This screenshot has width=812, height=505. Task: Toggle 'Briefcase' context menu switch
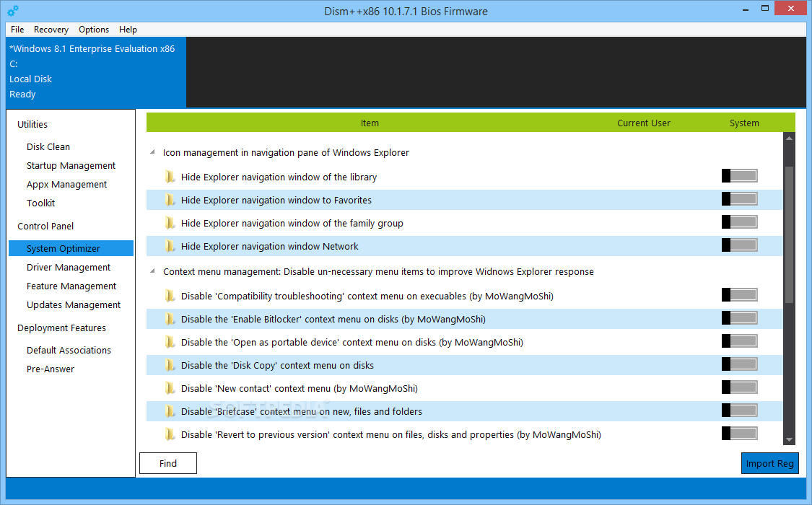(740, 410)
